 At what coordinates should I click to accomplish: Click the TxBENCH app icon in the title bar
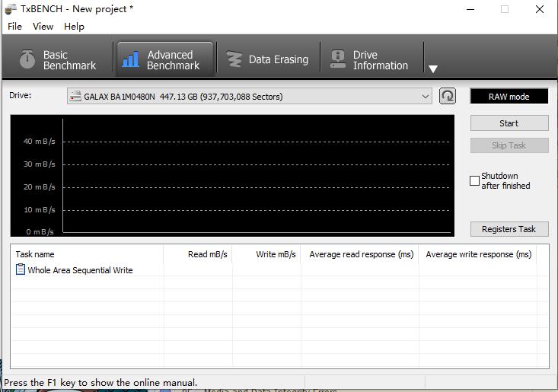click(x=11, y=9)
